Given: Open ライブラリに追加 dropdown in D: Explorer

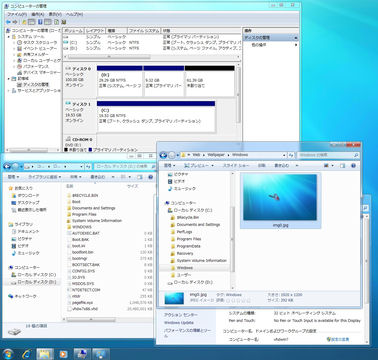Looking at the screenshot, I should (44, 177).
